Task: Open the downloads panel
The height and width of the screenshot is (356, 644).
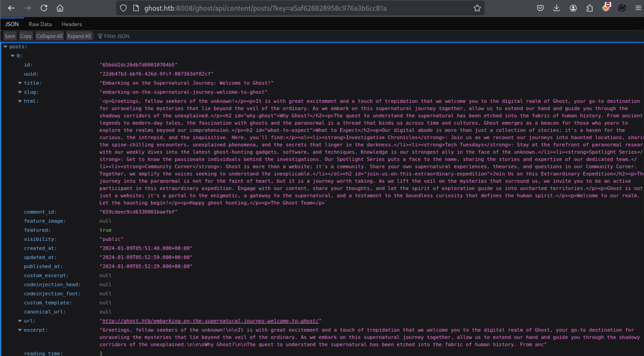Action: (557, 8)
